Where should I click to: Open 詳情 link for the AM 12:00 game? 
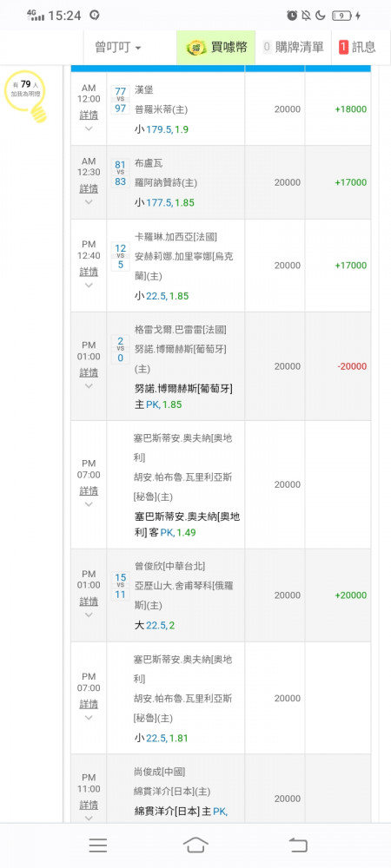89,115
